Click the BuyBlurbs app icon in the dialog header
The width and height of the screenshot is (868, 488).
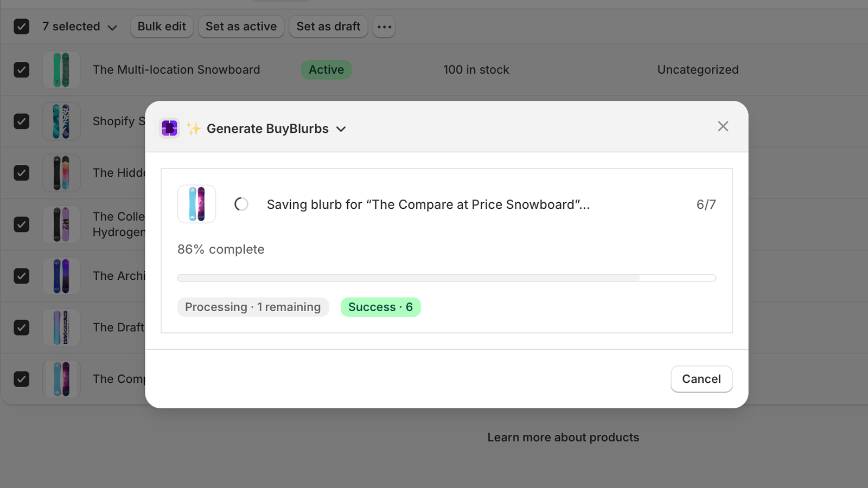tap(169, 128)
